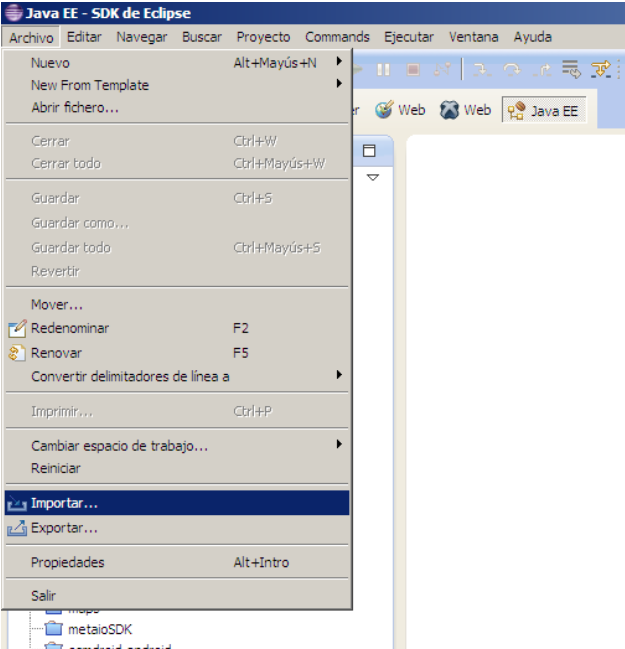Screen dimensions: 625x649
Task: Select Reiniciar menu entry
Action: pos(177,468)
